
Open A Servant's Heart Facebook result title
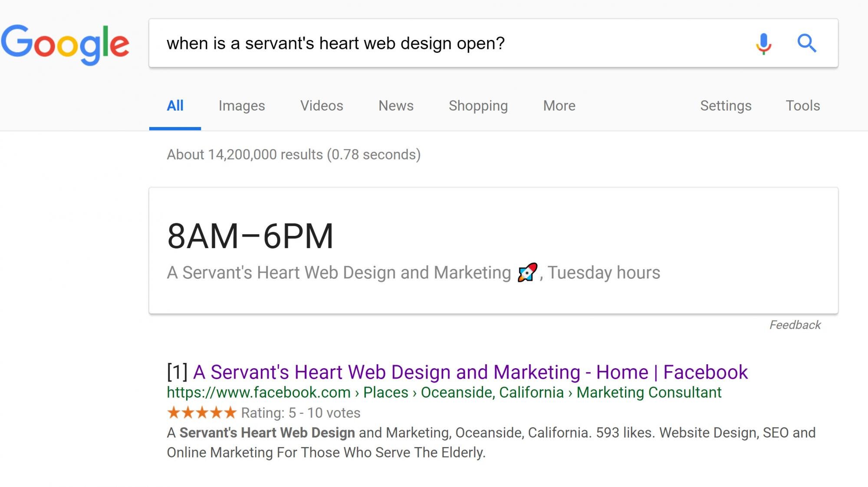470,372
